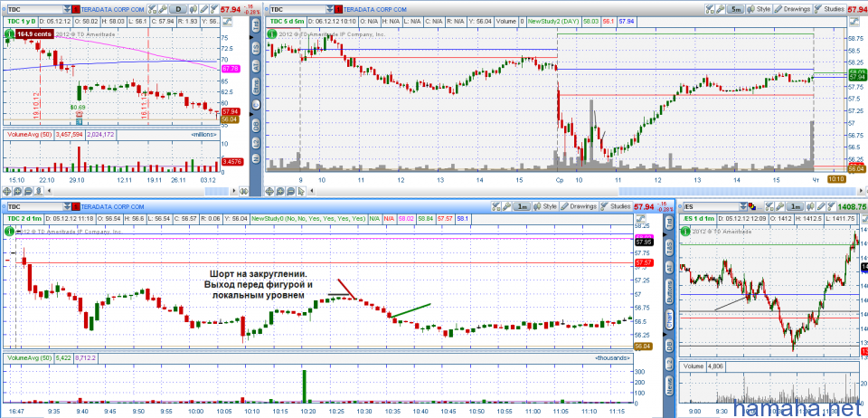Click share/tools icon in 5-minute chart toolbar

click(x=710, y=9)
